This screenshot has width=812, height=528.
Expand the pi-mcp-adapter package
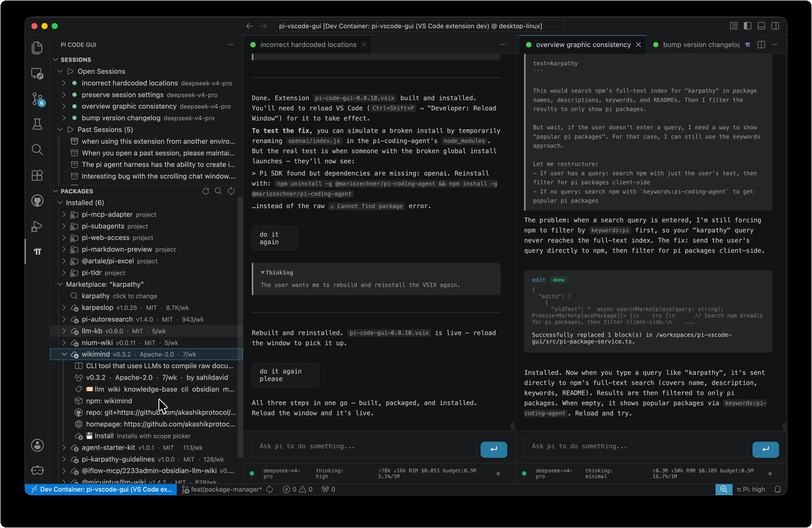click(64, 214)
